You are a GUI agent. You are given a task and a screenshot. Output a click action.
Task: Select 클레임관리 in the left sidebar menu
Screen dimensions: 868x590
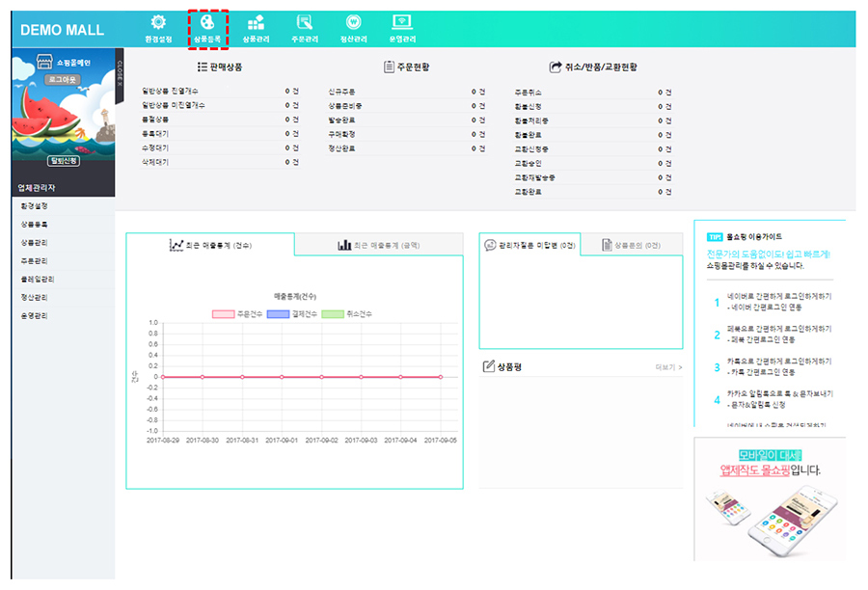pyautogui.click(x=38, y=279)
